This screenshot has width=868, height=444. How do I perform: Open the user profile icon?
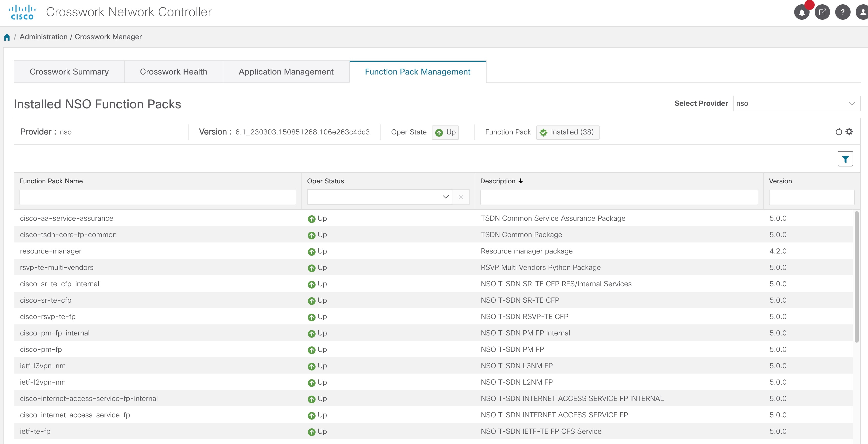pos(863,12)
